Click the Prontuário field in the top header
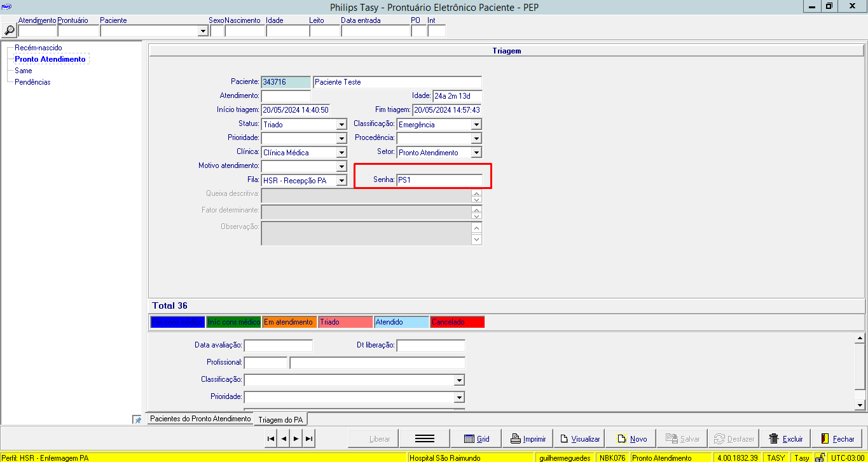 coord(78,31)
